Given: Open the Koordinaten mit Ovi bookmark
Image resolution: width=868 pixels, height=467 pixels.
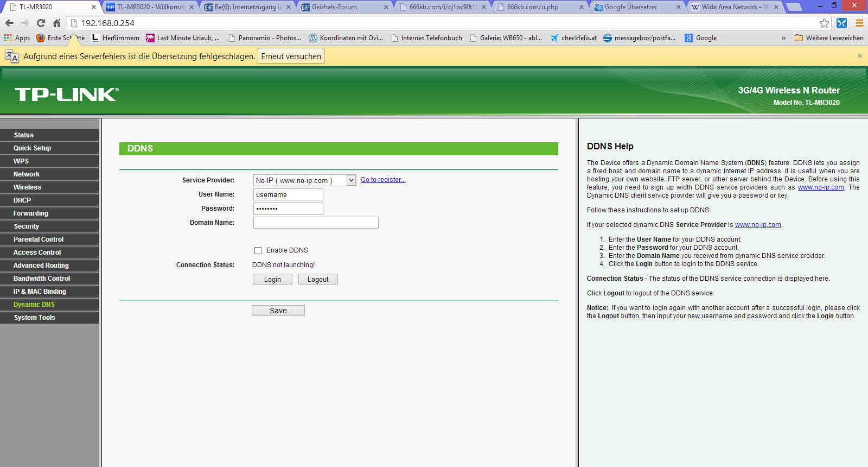Looking at the screenshot, I should click(346, 38).
